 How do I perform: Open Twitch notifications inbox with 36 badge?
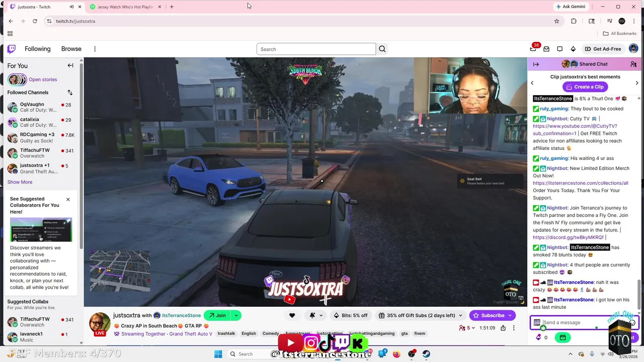pyautogui.click(x=533, y=49)
